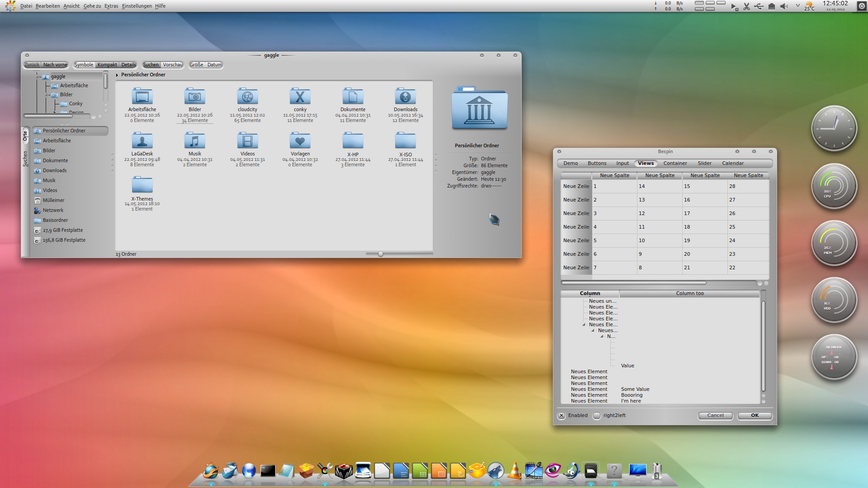Sort by Datum in the toolbar
Viewport: 868px width, 488px height.
(214, 65)
